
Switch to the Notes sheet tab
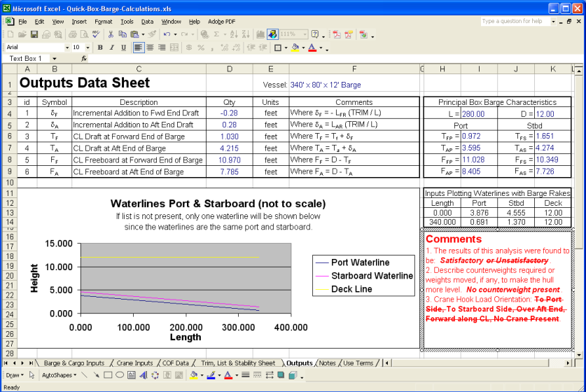(x=326, y=363)
